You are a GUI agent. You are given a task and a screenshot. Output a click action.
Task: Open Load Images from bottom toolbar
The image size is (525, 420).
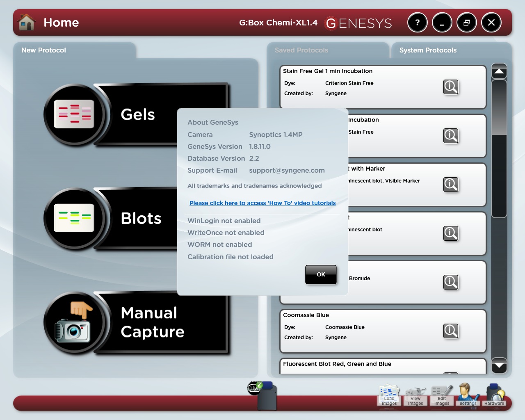point(389,395)
